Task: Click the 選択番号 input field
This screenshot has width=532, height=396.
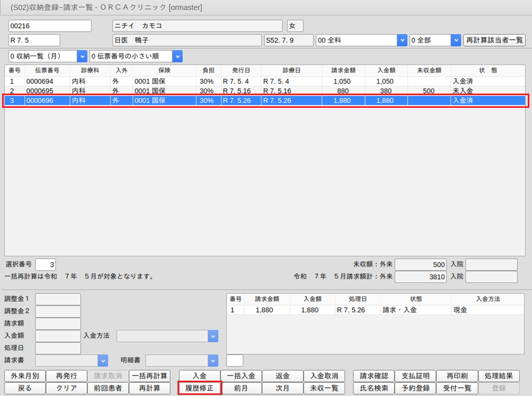Action: click(x=45, y=264)
